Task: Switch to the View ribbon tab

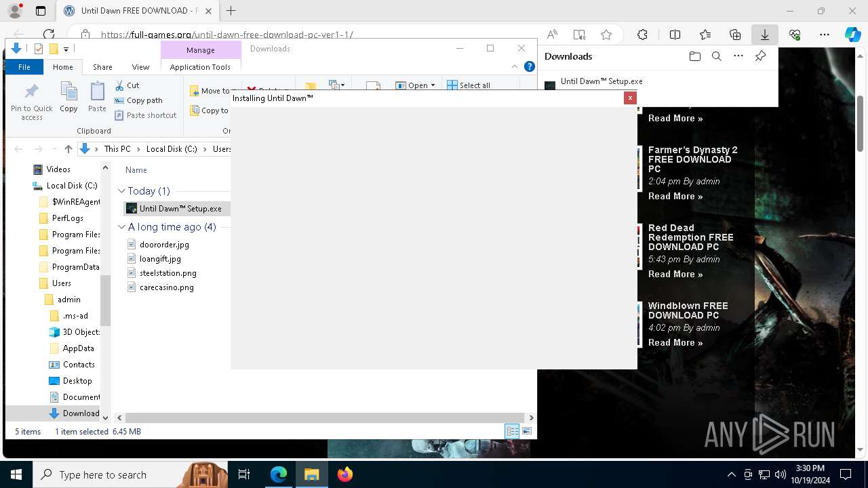Action: coord(140,67)
